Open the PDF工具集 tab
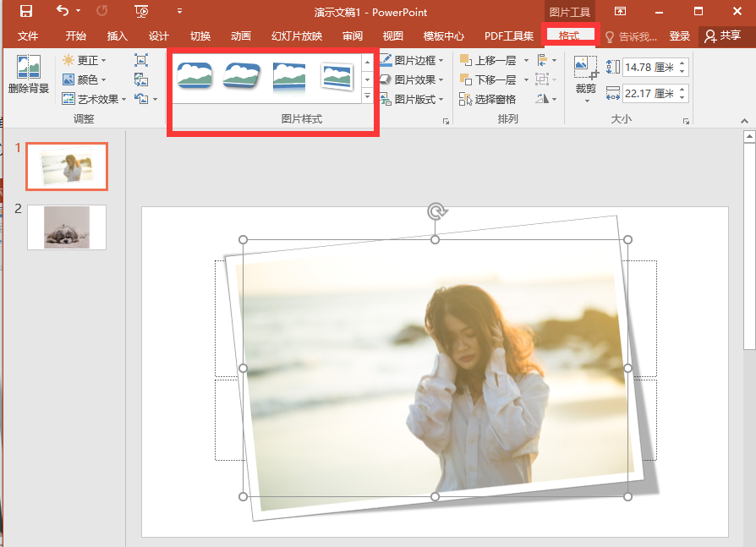 [509, 36]
